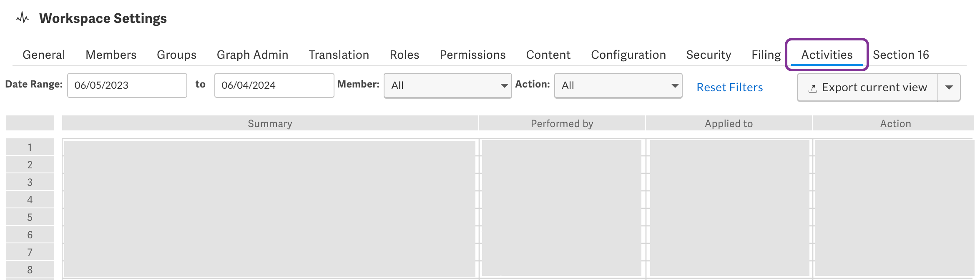Screen dimensions: 980x280
Task: Select row number 3 in the activity table
Action: [30, 182]
